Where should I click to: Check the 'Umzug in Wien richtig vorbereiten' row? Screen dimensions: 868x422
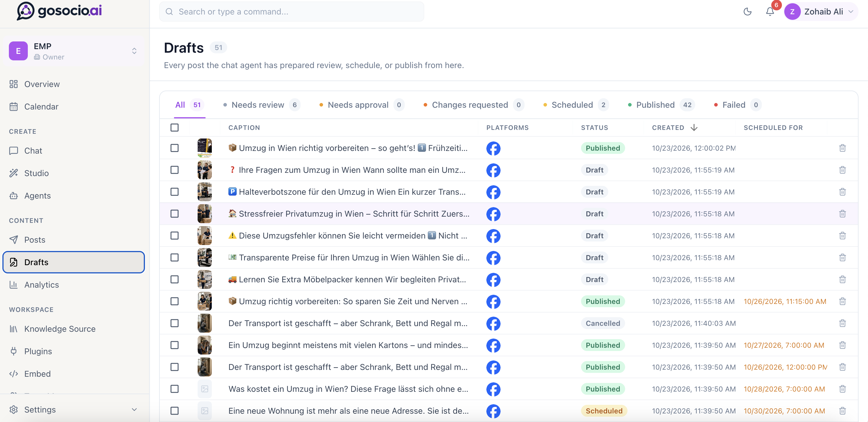point(175,148)
